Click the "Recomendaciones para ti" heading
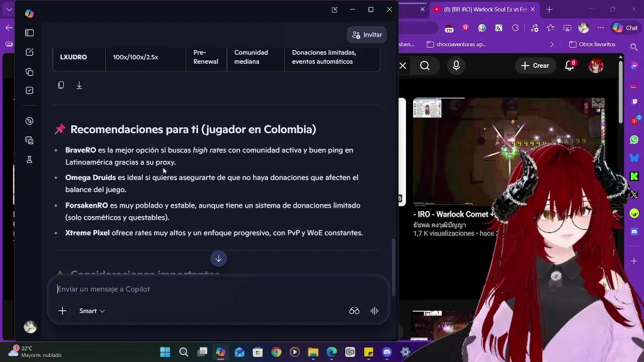 (x=193, y=129)
